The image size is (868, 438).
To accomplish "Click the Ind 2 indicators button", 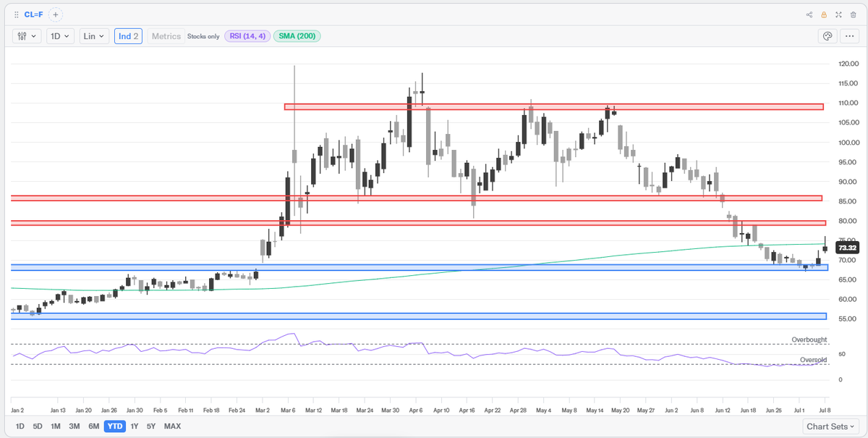I will pos(129,36).
